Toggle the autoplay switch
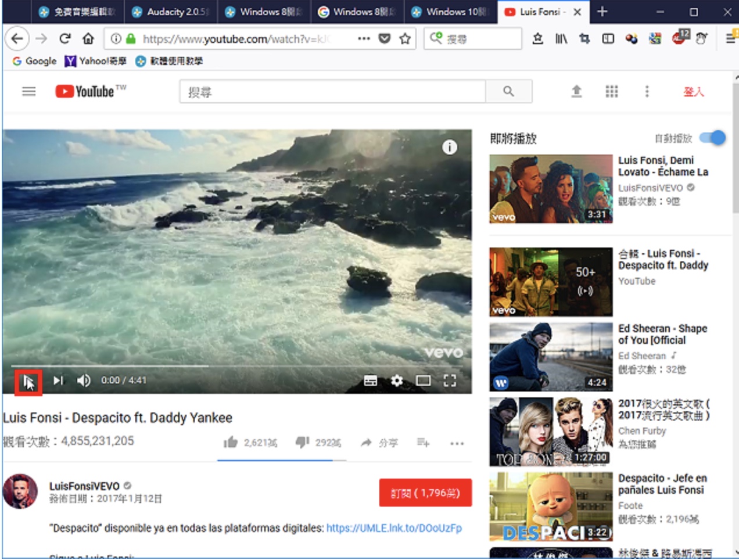739x560 pixels. [x=712, y=138]
